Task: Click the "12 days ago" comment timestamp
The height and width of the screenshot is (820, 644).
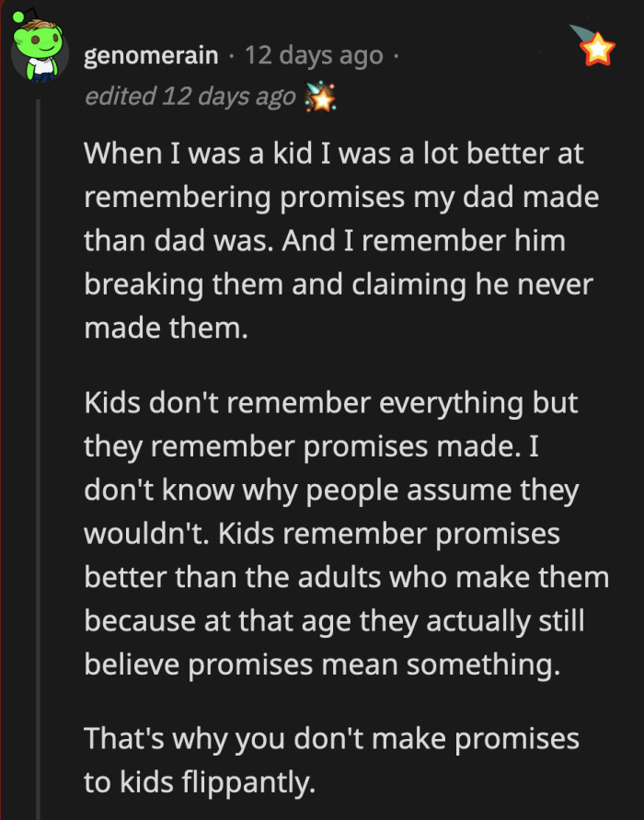Action: [x=313, y=56]
